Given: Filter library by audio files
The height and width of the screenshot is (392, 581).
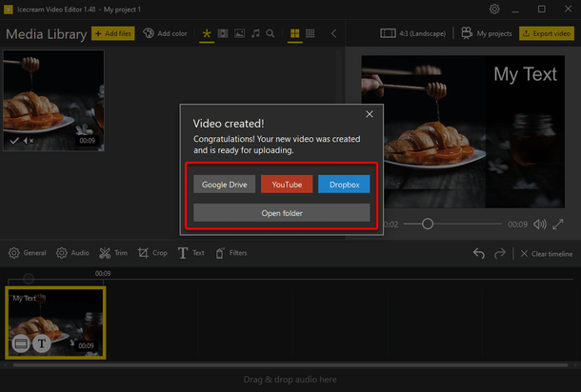Looking at the screenshot, I should (255, 33).
